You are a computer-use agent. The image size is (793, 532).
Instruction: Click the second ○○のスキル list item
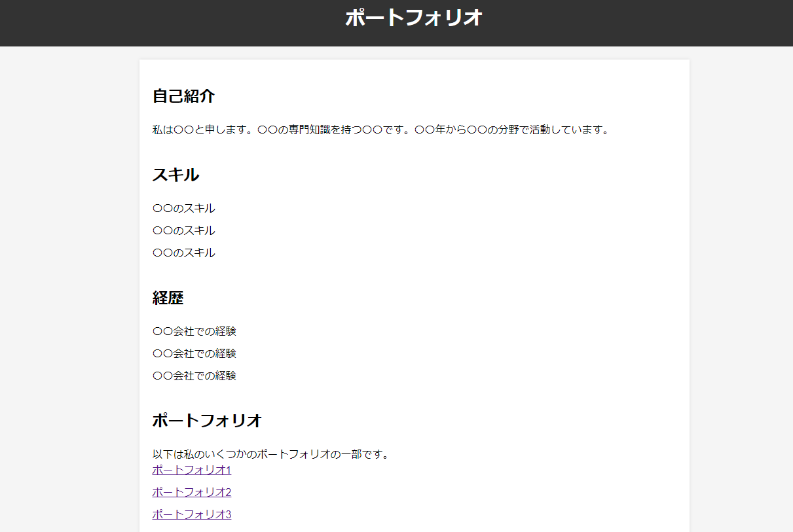coord(183,230)
